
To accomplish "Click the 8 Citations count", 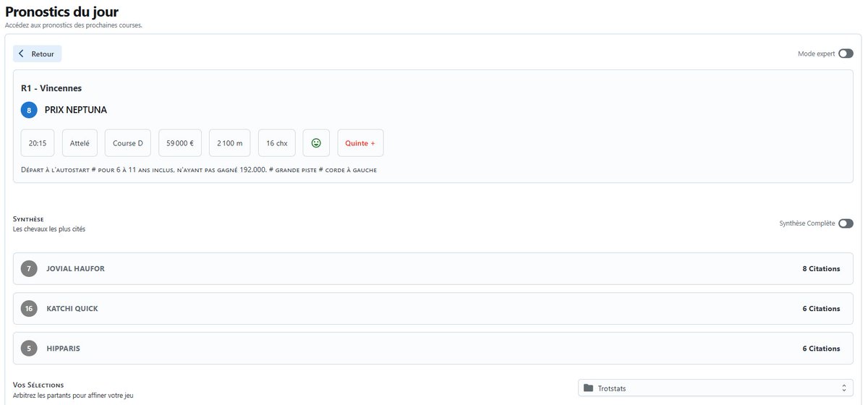I will (821, 268).
